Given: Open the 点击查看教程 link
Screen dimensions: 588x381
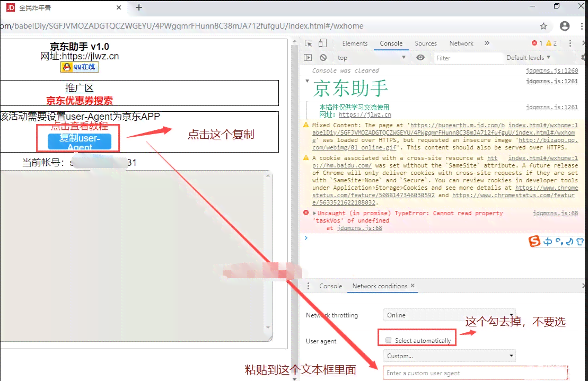Looking at the screenshot, I should 80,127.
